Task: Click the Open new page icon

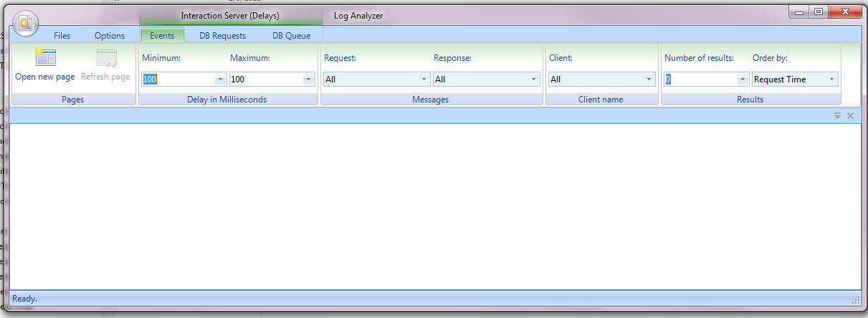Action: [x=45, y=59]
